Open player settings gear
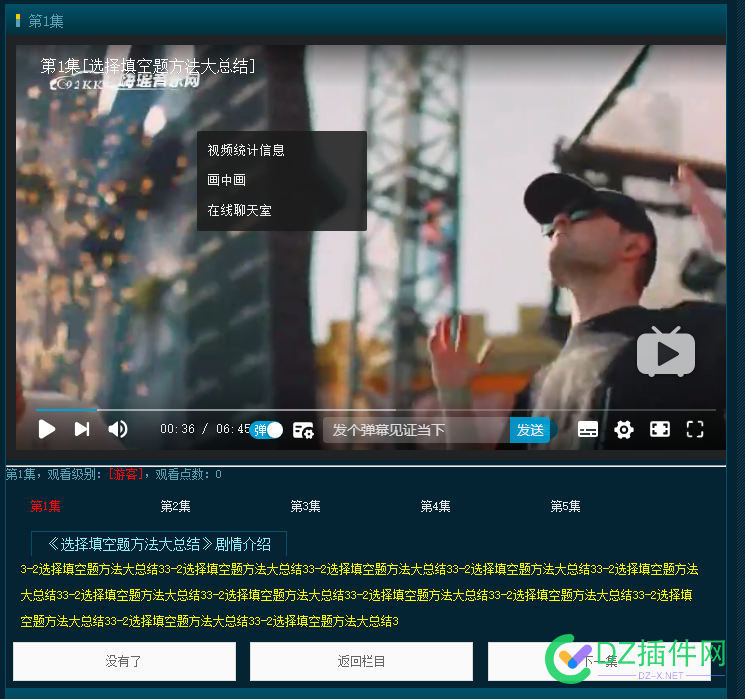Viewport: 745px width, 699px height. coord(623,430)
